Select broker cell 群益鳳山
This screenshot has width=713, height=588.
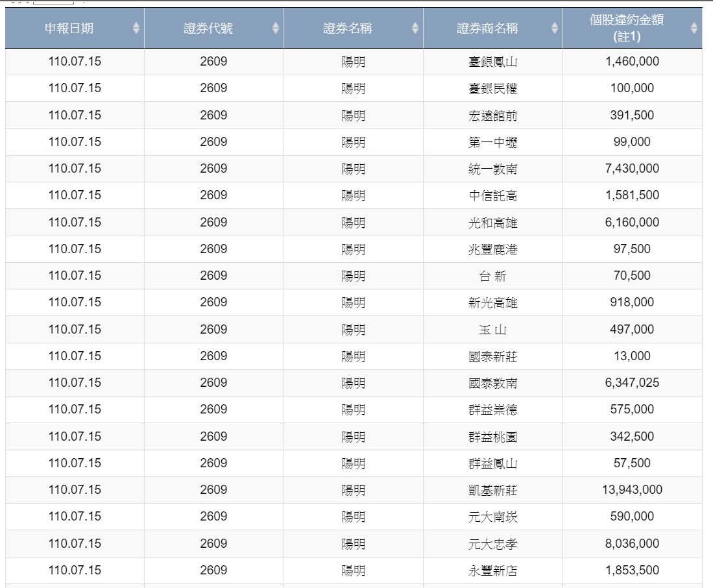pyautogui.click(x=493, y=463)
